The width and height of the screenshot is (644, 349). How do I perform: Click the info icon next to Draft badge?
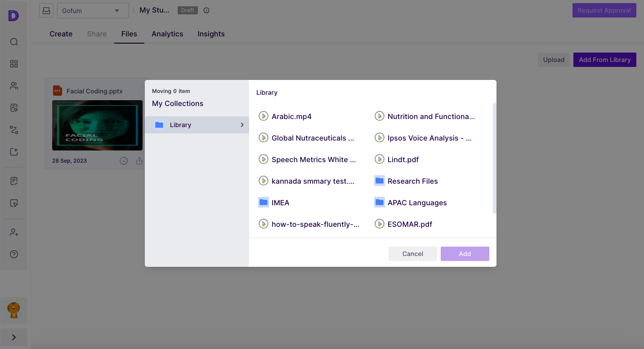pyautogui.click(x=206, y=10)
